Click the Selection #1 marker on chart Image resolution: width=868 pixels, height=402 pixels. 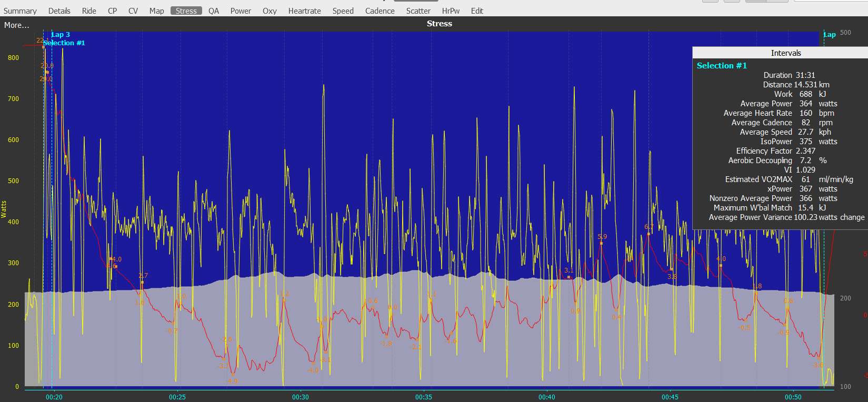point(64,43)
